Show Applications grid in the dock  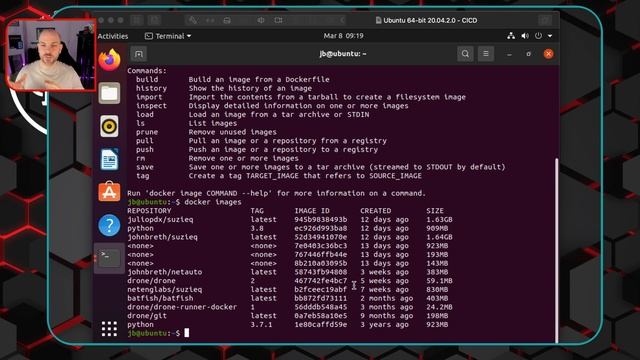tap(109, 329)
